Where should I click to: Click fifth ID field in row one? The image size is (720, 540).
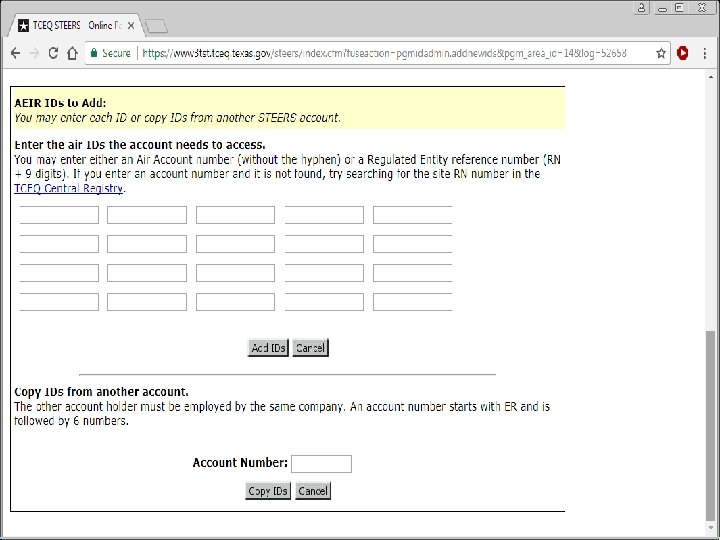pyautogui.click(x=412, y=215)
